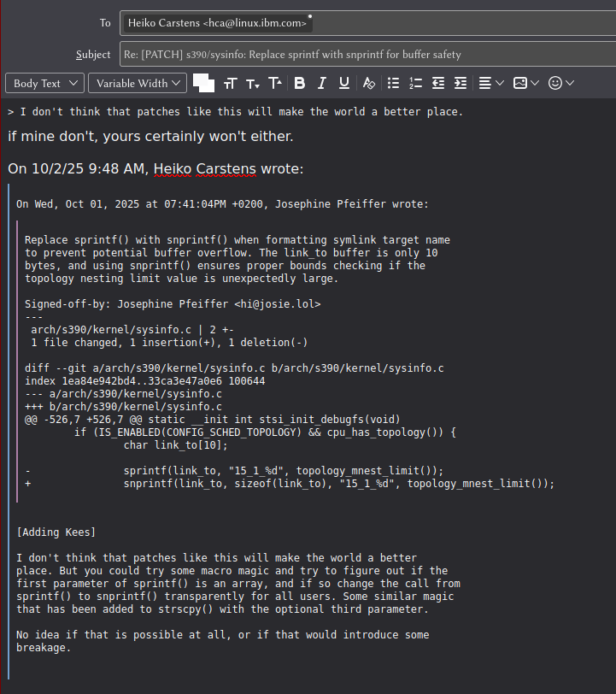Click the larger font size icon
The height and width of the screenshot is (694, 616).
coord(275,83)
